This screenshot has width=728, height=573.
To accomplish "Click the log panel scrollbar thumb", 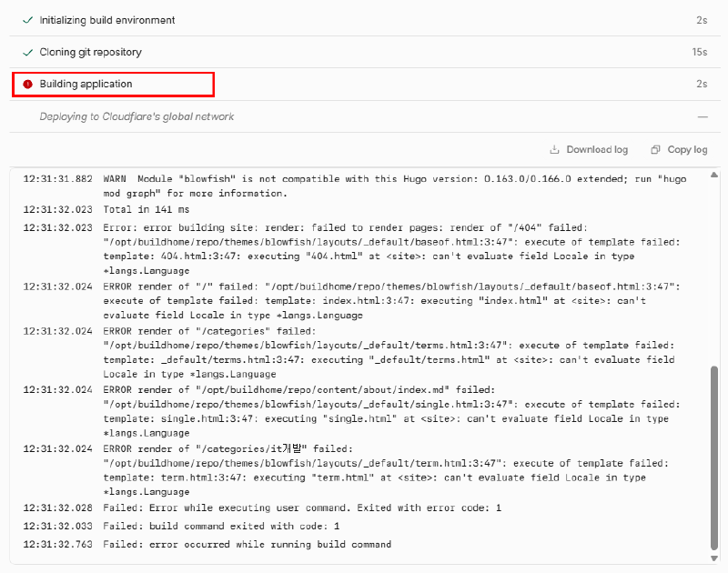I will click(714, 457).
